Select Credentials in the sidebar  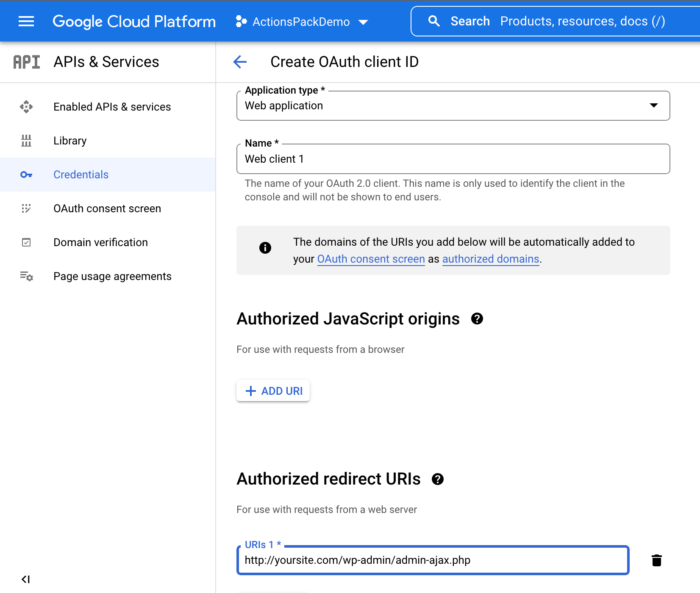[108, 175]
